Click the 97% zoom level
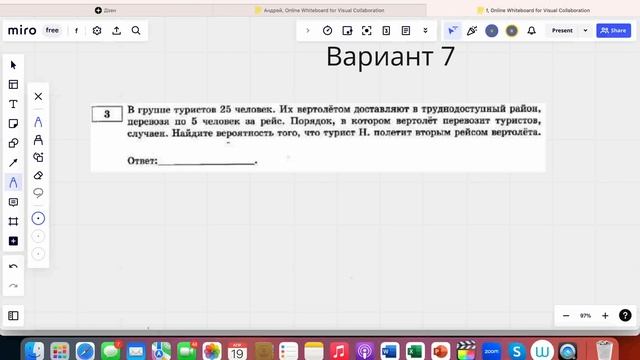The image size is (640, 360). pos(585,316)
